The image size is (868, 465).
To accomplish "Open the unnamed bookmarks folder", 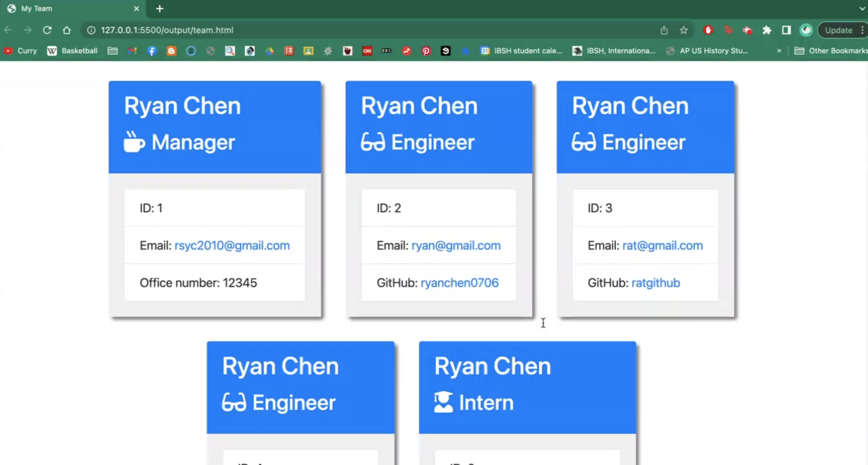I will tap(113, 51).
